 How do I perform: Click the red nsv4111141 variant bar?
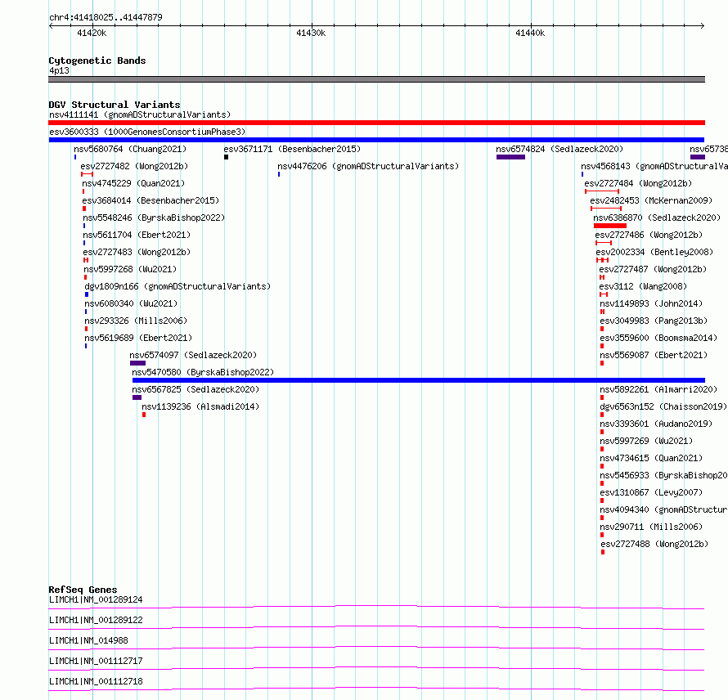point(376,123)
